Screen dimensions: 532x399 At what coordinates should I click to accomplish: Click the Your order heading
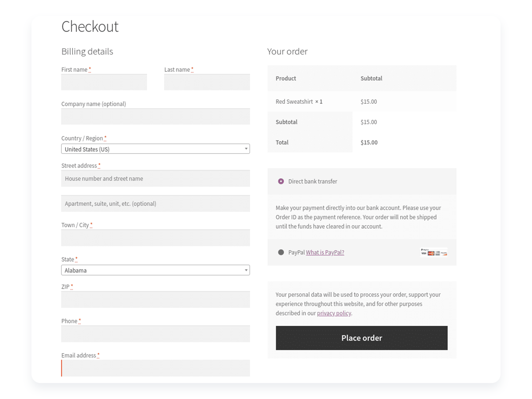[x=287, y=51]
